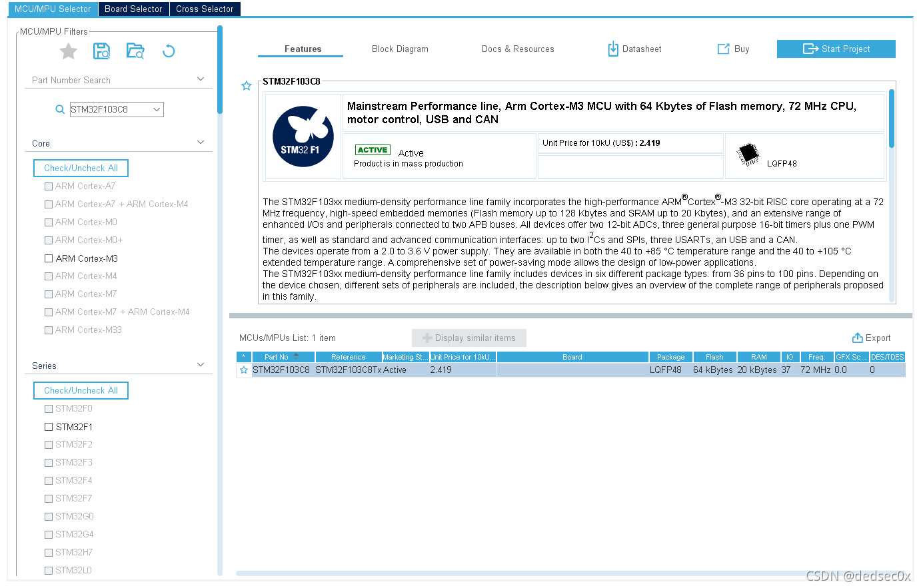The image size is (921, 588).
Task: Click Check/Uncheck All under Core
Action: tap(81, 168)
